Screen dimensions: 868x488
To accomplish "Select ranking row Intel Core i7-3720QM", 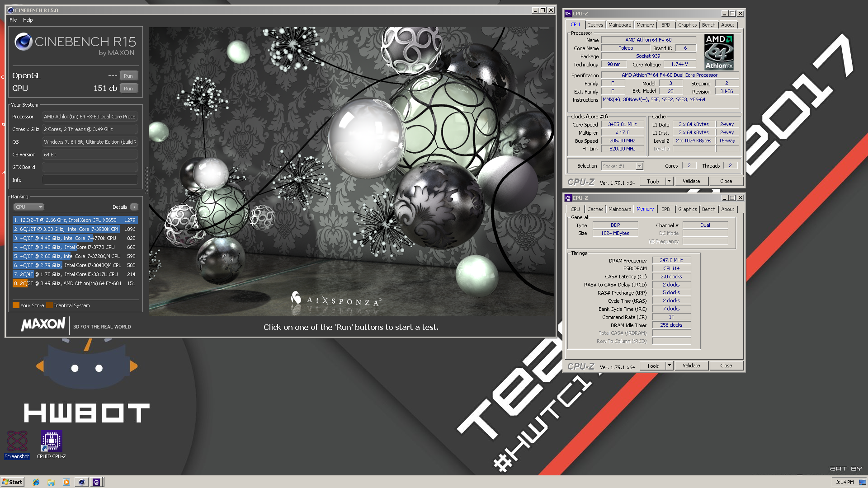I will 75,256.
